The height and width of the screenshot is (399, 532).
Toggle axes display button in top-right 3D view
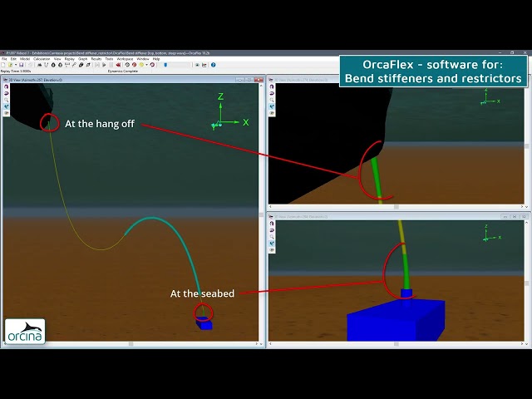tap(272, 106)
